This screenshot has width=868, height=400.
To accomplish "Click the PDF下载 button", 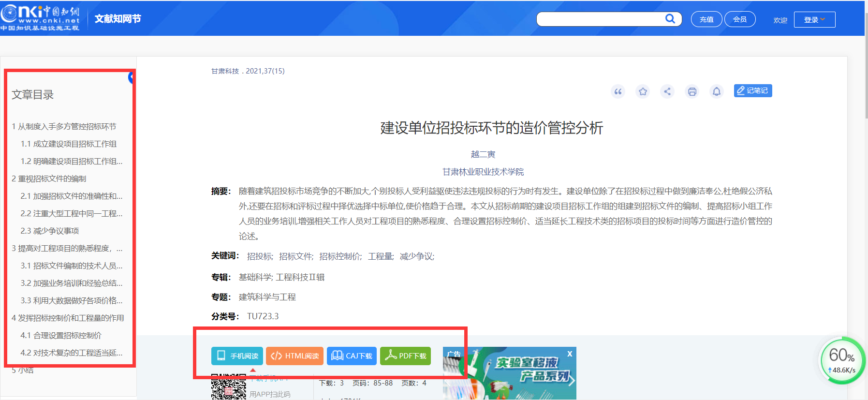I will click(x=405, y=356).
